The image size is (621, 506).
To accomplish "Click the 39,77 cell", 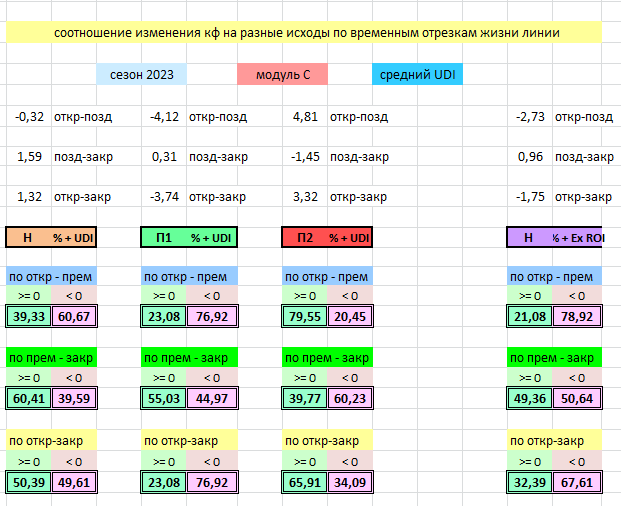I will tap(305, 398).
